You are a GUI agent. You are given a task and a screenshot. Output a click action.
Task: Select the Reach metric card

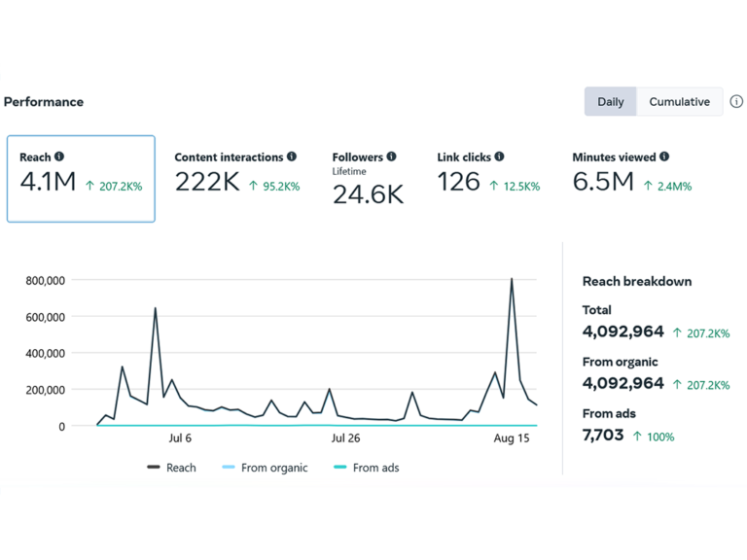[x=81, y=179]
